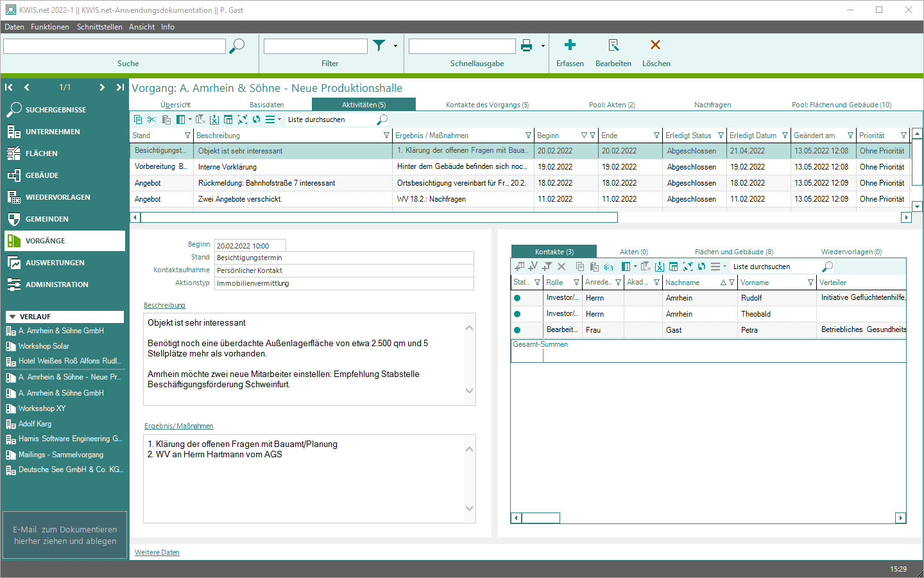The width and height of the screenshot is (924, 578).
Task: Click the Bearbeiten edit icon
Action: (x=613, y=45)
